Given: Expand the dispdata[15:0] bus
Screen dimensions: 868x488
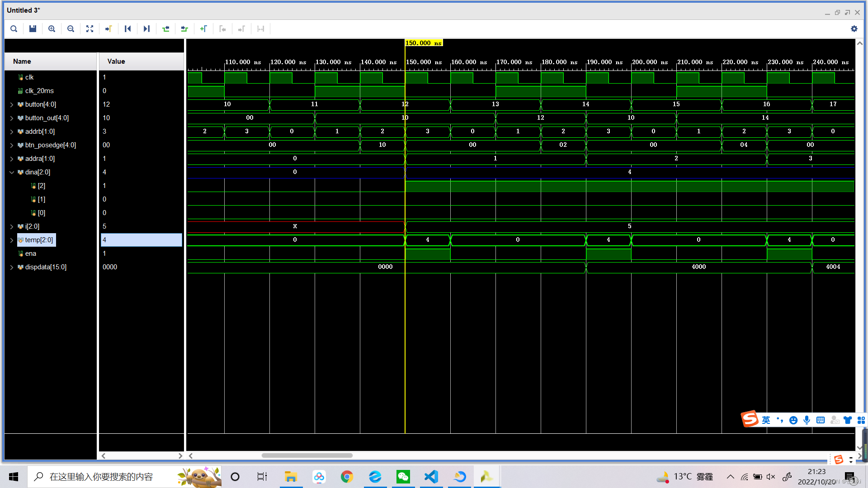Looking at the screenshot, I should (x=12, y=267).
